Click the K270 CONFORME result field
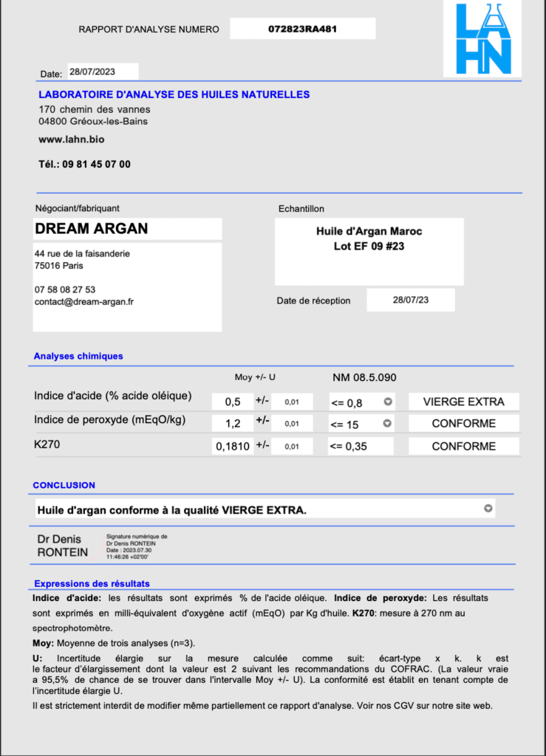The width and height of the screenshot is (546, 756). 463,447
